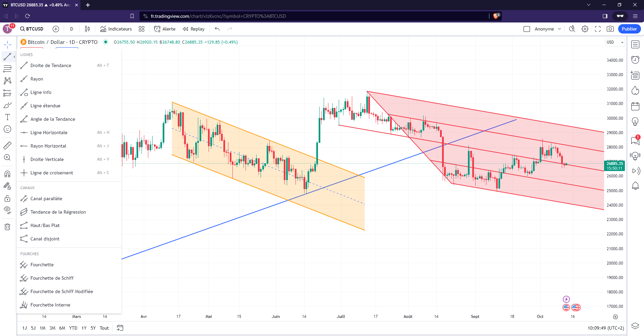Tick the checkbox beside Anonyme
The width and height of the screenshot is (644, 336).
click(527, 29)
